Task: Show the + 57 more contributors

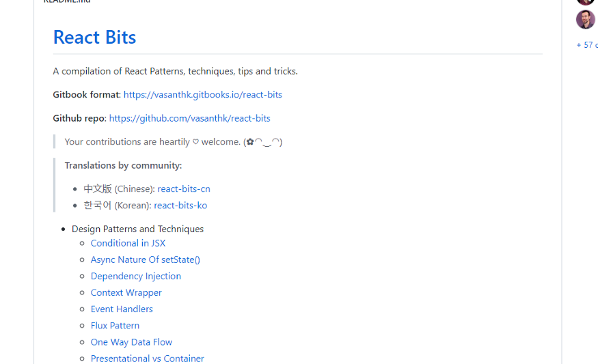Action: (587, 45)
